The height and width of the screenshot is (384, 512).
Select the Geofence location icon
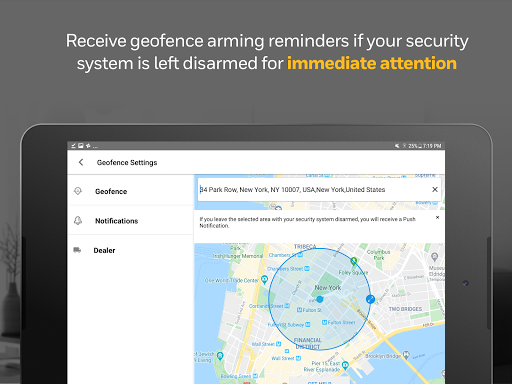pos(78,191)
